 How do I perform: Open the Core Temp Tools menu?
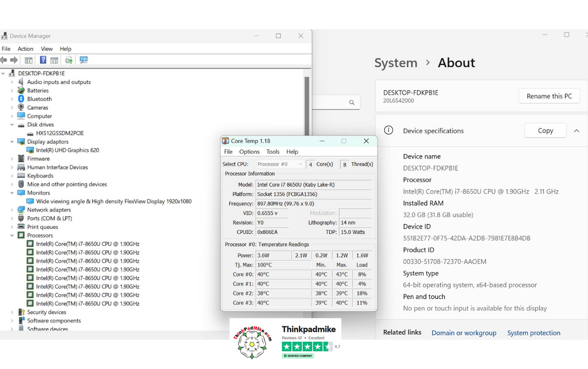pyautogui.click(x=273, y=152)
